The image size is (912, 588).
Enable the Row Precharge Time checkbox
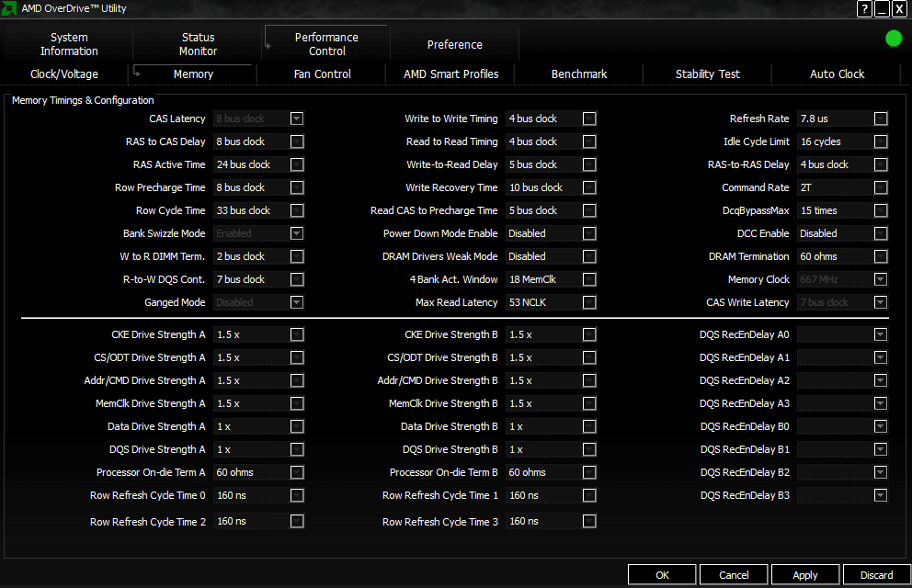coord(297,187)
